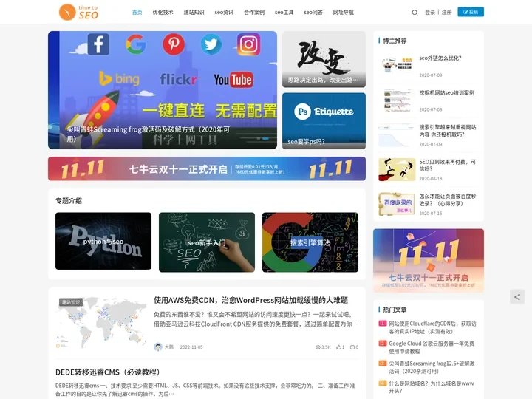This screenshot has height=399, width=532.
Task: Click the sidebar 11.11 七牛云 ad banner
Action: 429,261
